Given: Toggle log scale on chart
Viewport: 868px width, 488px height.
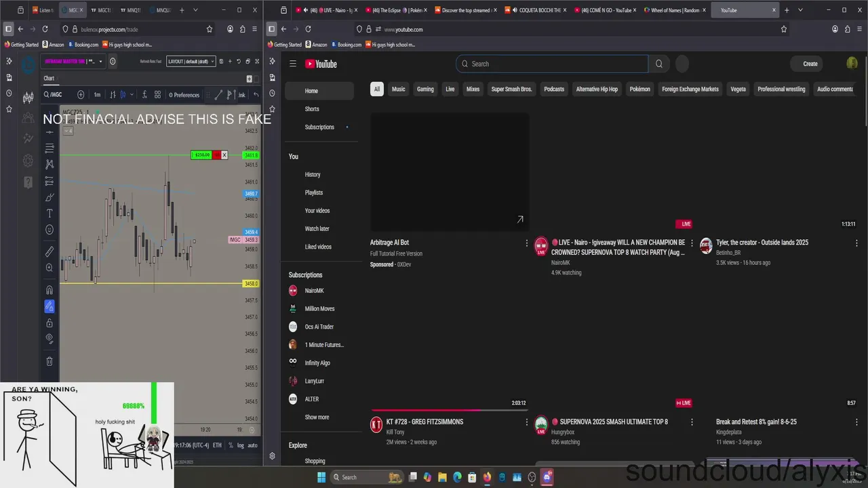Looking at the screenshot, I should click(x=241, y=445).
